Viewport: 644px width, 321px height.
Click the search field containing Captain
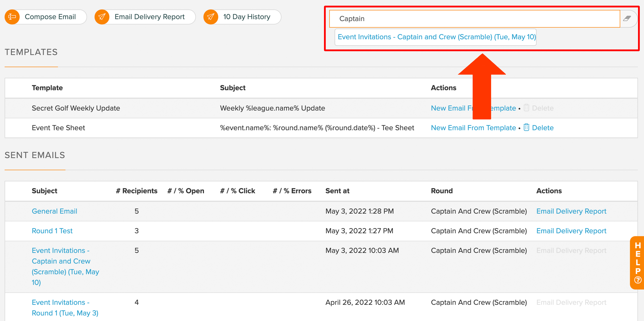(474, 19)
